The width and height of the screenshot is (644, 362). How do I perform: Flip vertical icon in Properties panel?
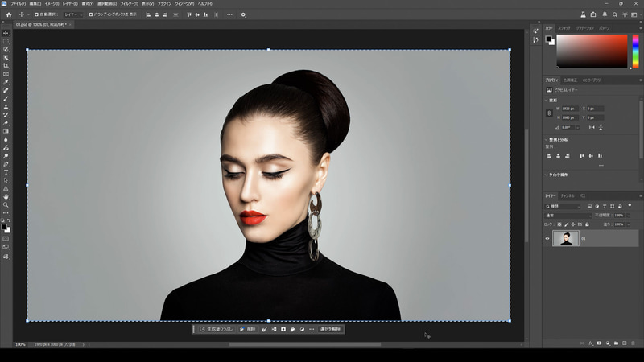pyautogui.click(x=601, y=128)
